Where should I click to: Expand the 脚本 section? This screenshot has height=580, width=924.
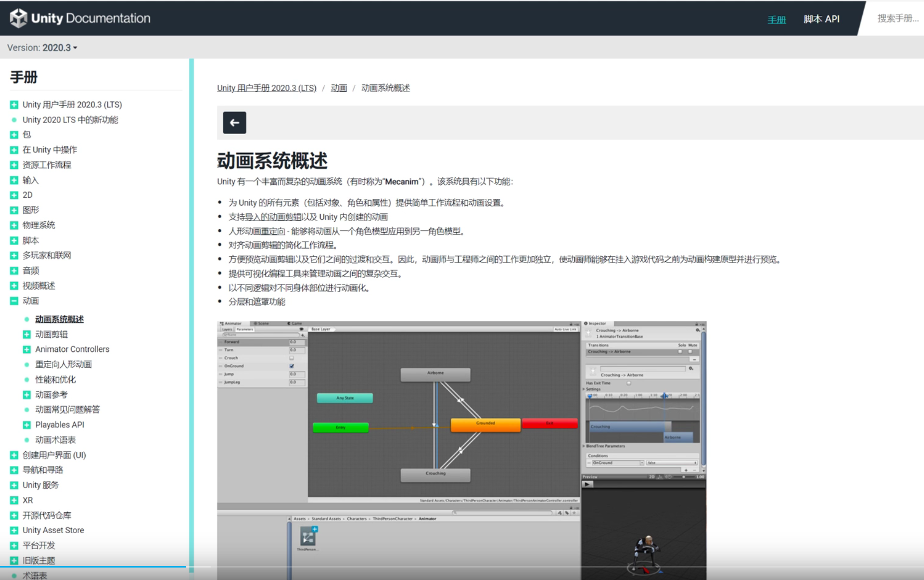[x=14, y=241]
